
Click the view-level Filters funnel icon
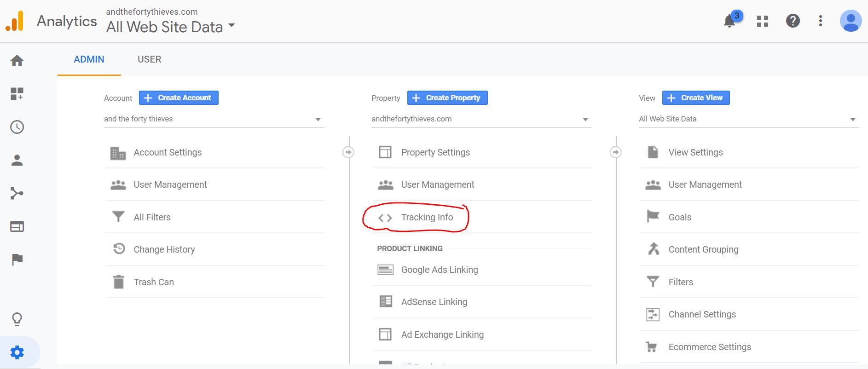pos(653,281)
